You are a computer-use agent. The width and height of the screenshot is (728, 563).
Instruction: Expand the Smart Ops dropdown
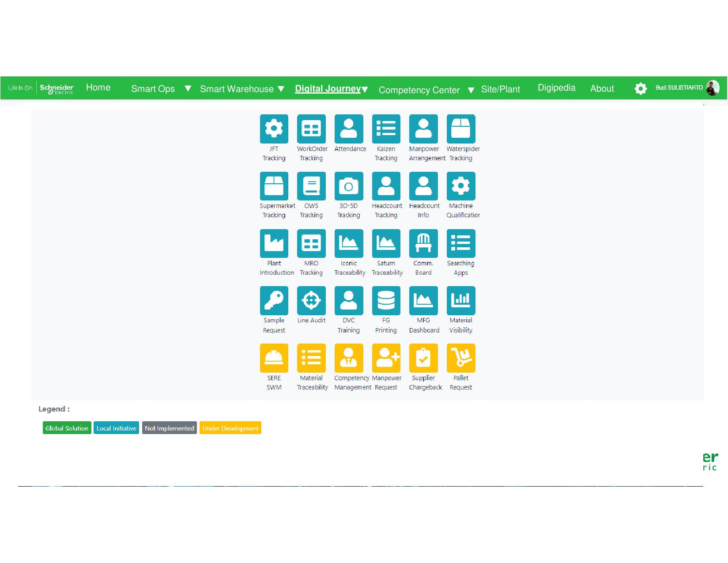coord(153,89)
